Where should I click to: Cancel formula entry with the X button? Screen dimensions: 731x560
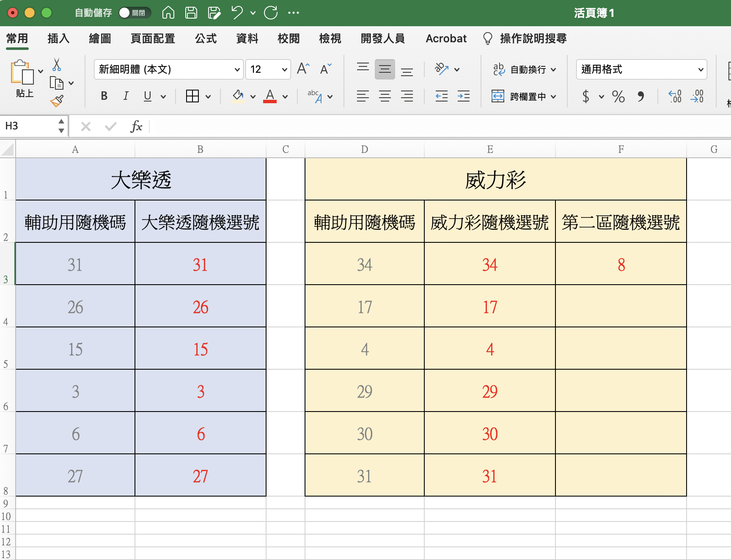(86, 126)
